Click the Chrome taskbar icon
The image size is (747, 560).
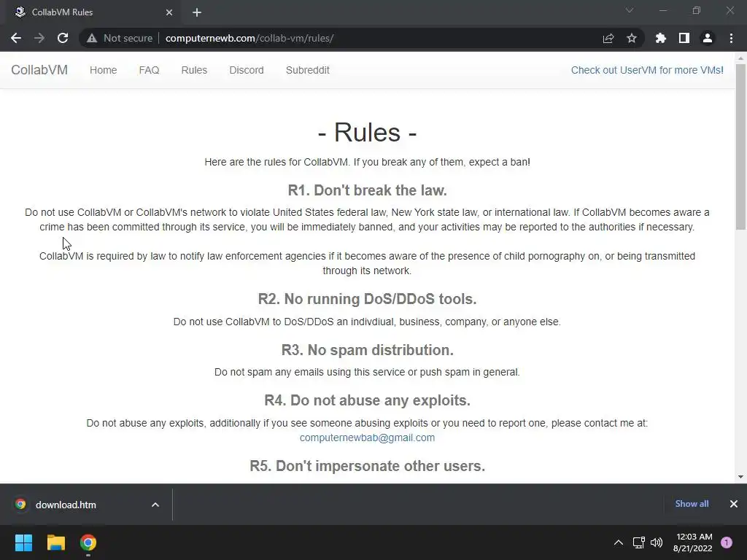click(x=88, y=542)
